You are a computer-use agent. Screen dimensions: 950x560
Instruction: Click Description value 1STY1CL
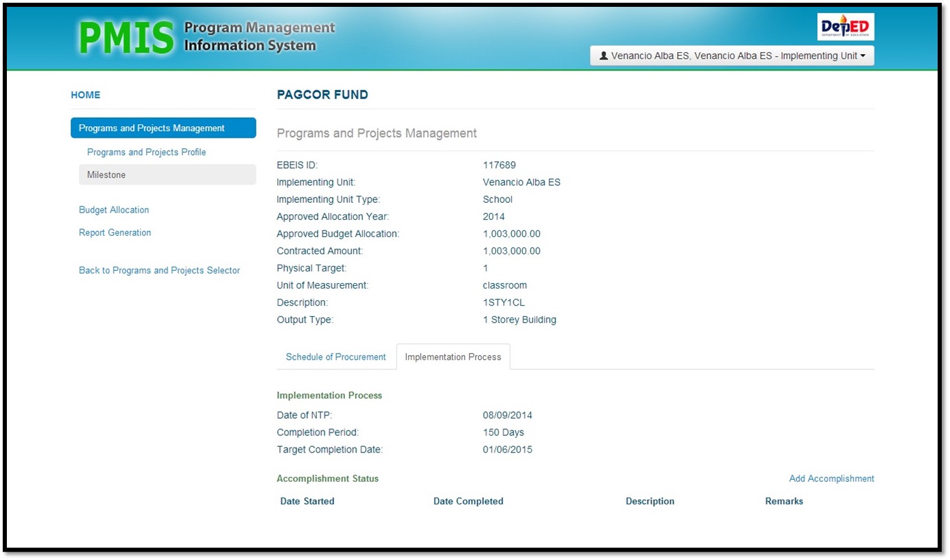coord(504,302)
